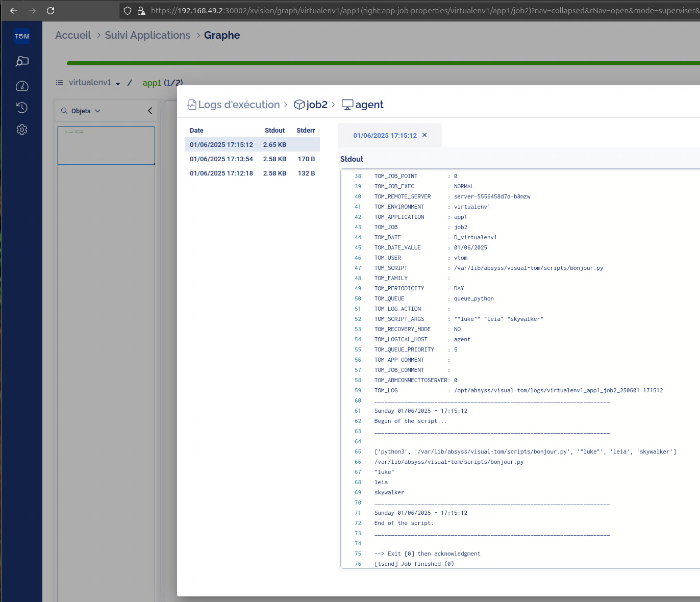Select the 01/06/2025 17:15:12 log tab
This screenshot has height=602, width=700.
(385, 135)
